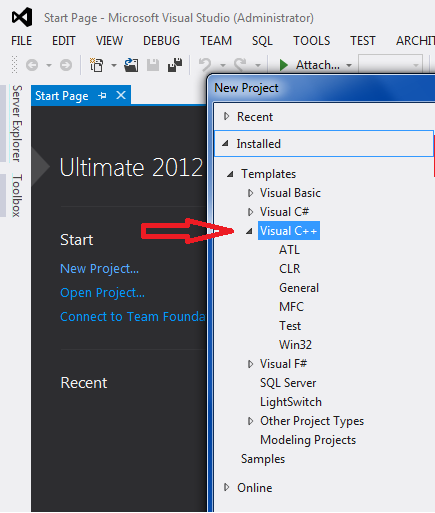Select the Visual Basic templates
The image size is (435, 513).
click(x=290, y=193)
